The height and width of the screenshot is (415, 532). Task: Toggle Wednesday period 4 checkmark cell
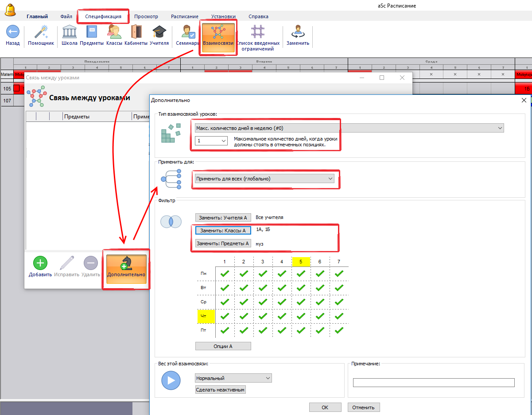pos(282,302)
